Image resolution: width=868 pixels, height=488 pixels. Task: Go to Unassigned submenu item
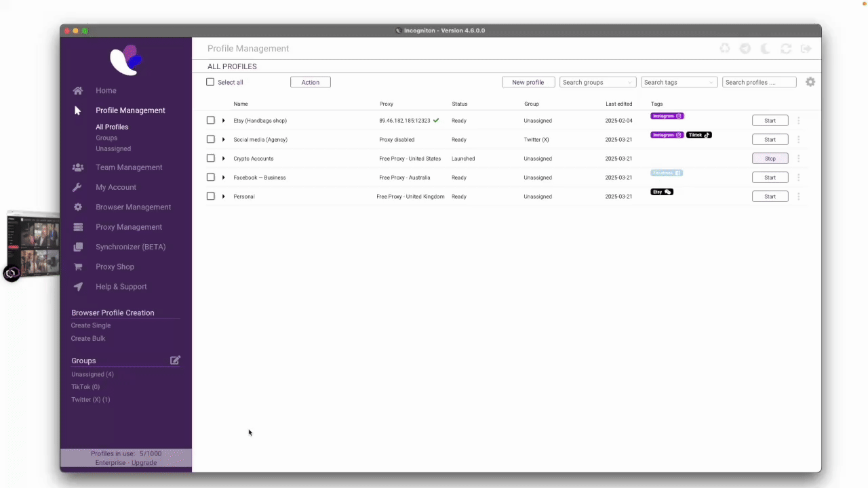[113, 148]
